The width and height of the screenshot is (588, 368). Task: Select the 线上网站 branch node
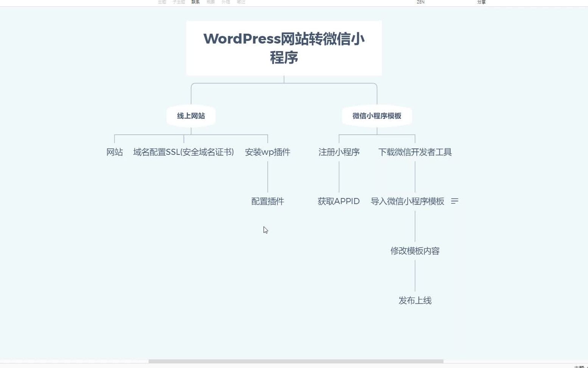[x=191, y=116]
